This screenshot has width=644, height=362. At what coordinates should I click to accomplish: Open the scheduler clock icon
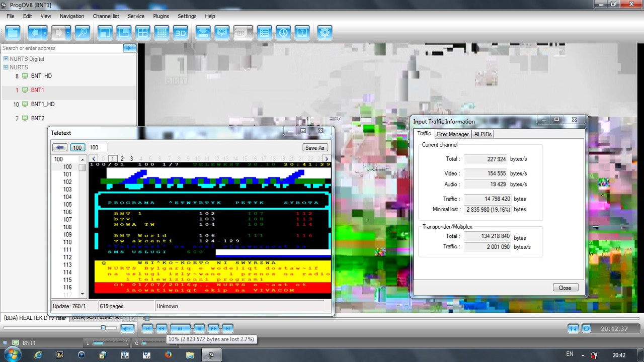(284, 33)
